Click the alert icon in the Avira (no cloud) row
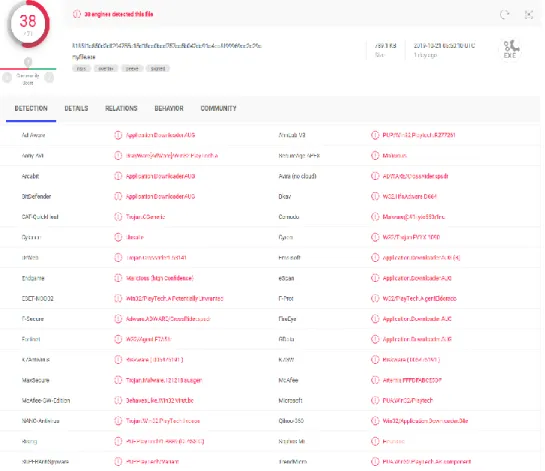 coord(375,176)
